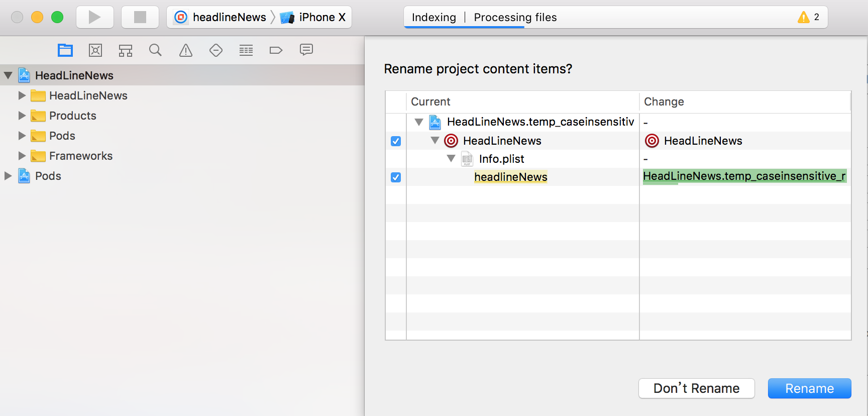
Task: Click the Don't Rename button
Action: point(696,388)
